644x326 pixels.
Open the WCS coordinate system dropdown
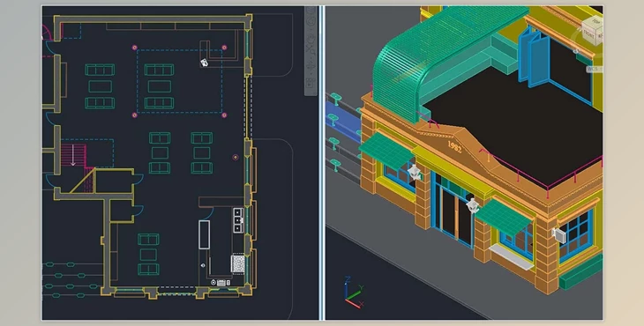pos(595,69)
